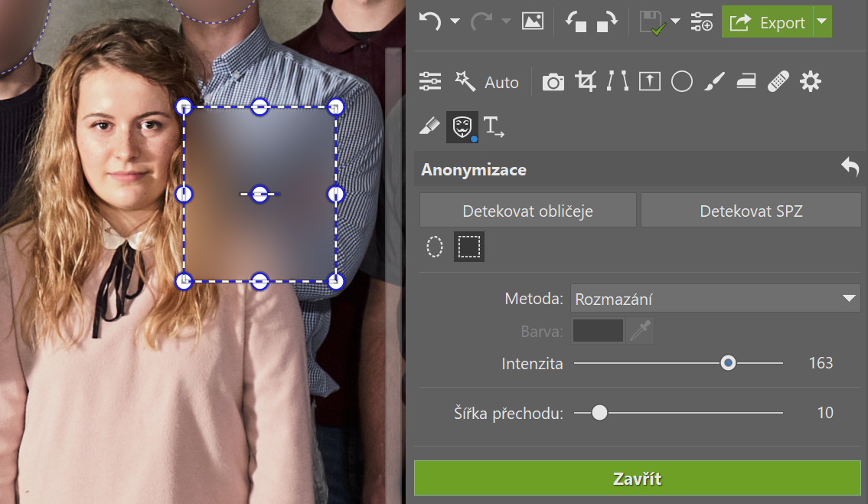Viewport: 868px width, 504px height.
Task: Click the top-right corner handle of the blur box
Action: point(335,107)
